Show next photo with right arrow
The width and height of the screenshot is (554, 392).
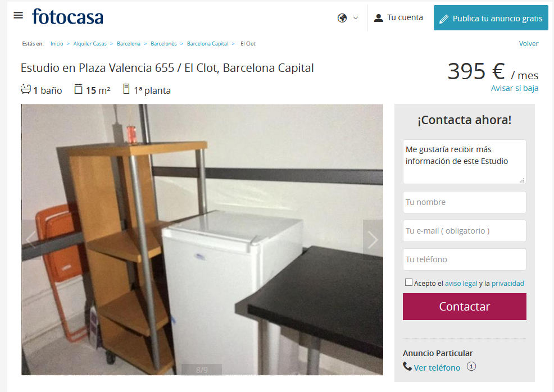(373, 240)
